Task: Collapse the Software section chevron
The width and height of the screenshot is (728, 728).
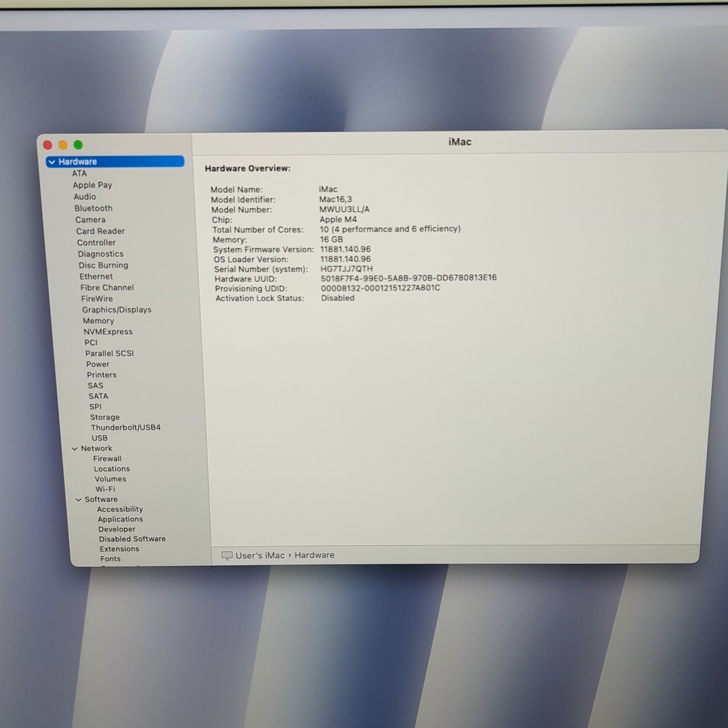Action: (x=79, y=500)
